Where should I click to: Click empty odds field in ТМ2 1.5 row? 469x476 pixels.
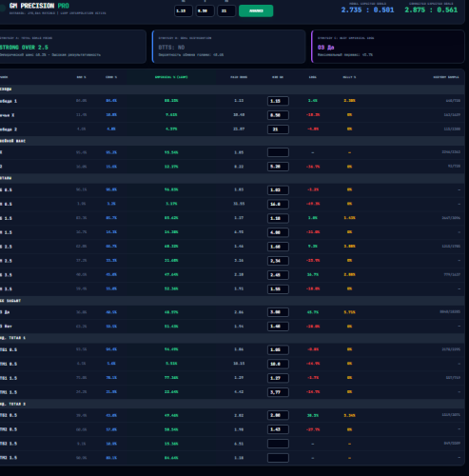pos(278,458)
